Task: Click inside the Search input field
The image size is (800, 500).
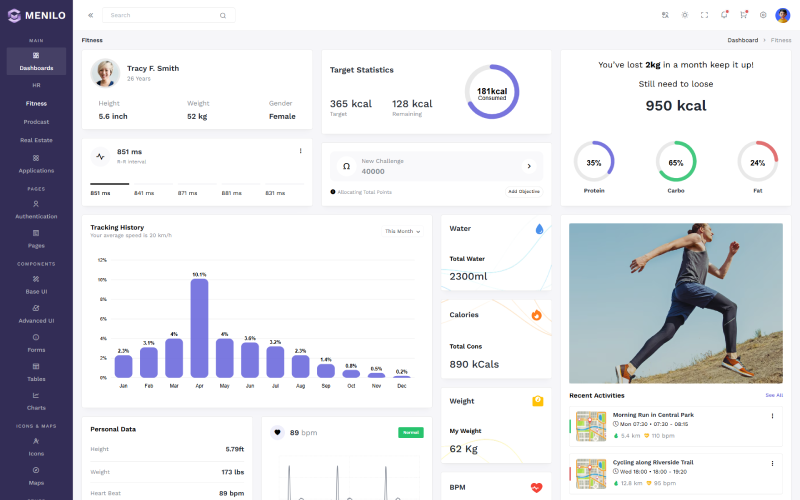Action: [160, 16]
